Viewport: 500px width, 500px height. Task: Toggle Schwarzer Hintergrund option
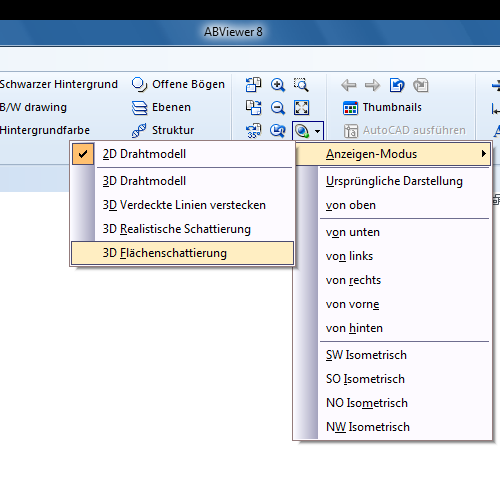point(59,84)
